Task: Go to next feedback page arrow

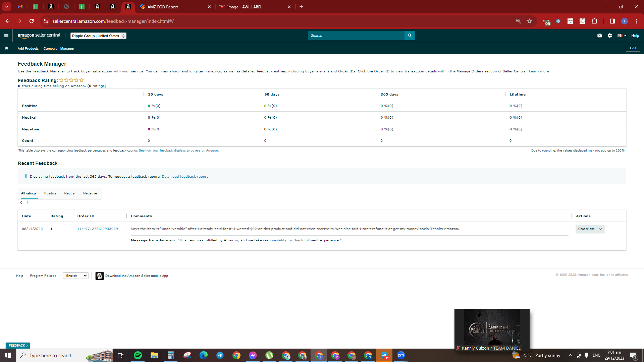Action: 28,202
